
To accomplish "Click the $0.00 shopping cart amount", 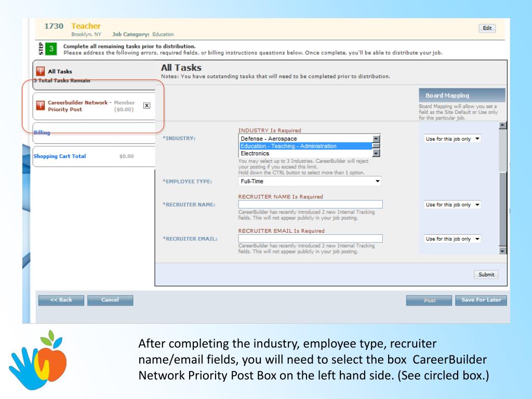I will tap(127, 156).
